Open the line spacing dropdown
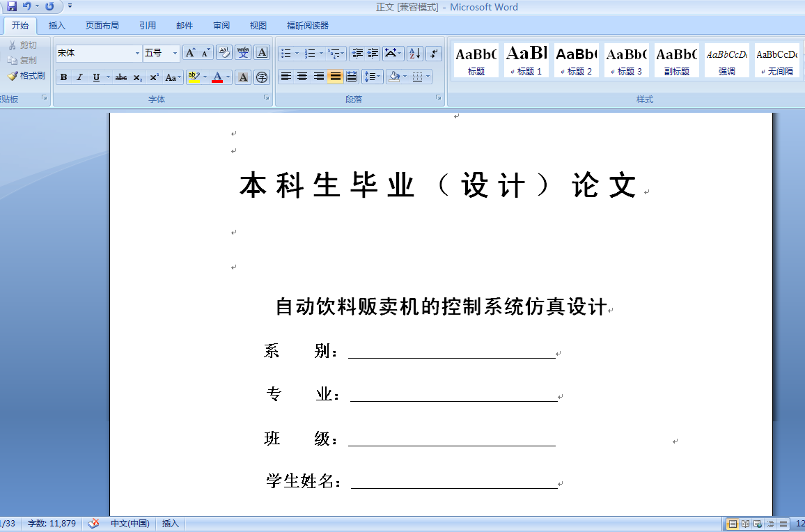 pyautogui.click(x=373, y=77)
